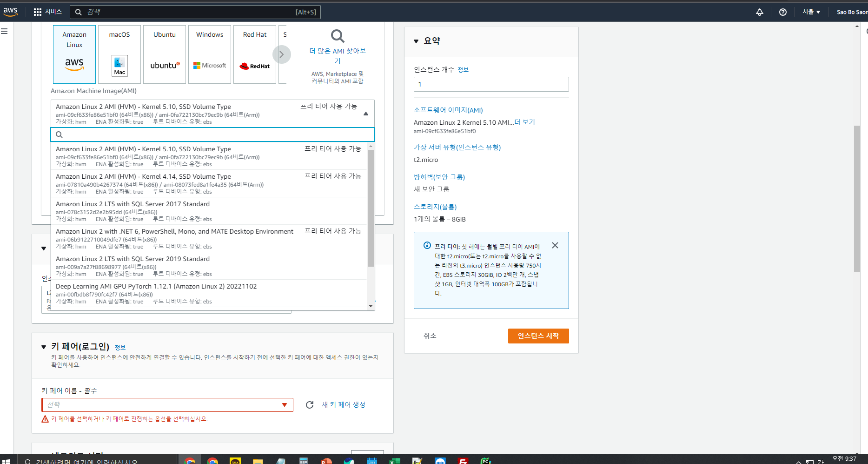Viewport: 868px width, 464px height.
Task: Collapse the 키 페어(로그인) section
Action: [x=44, y=347]
